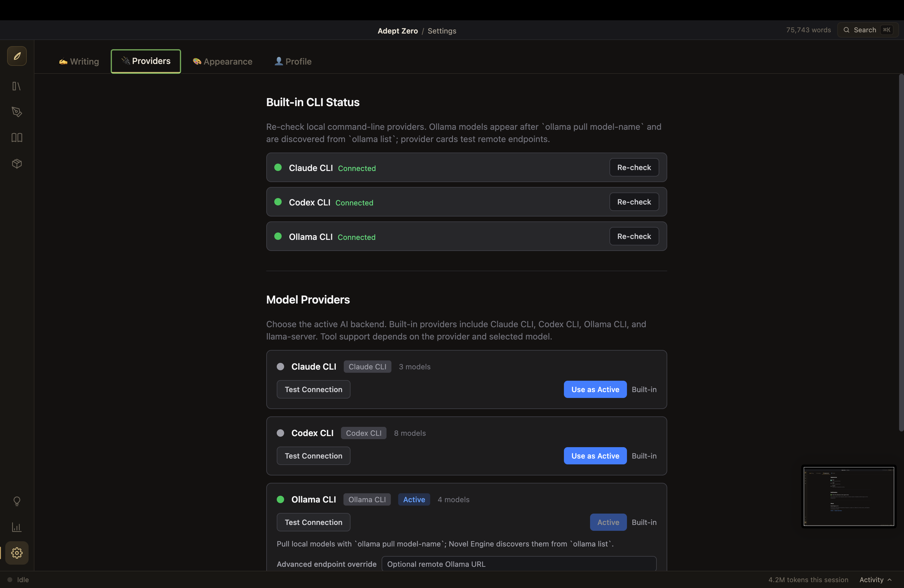
Task: Click Built-in label in Codex CLI card
Action: click(x=644, y=456)
